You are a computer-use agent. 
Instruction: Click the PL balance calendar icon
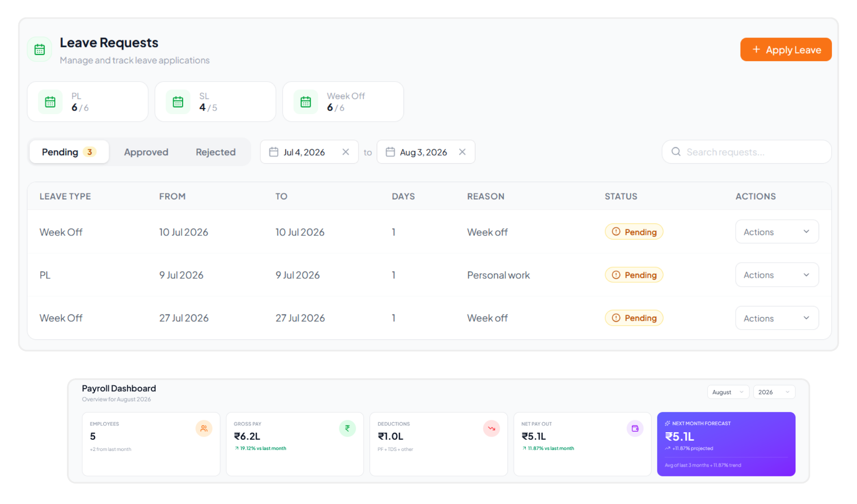click(50, 102)
